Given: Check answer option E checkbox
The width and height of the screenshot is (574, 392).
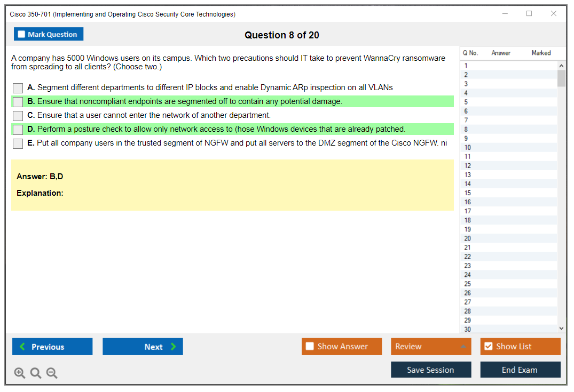Looking at the screenshot, I should pyautogui.click(x=18, y=143).
